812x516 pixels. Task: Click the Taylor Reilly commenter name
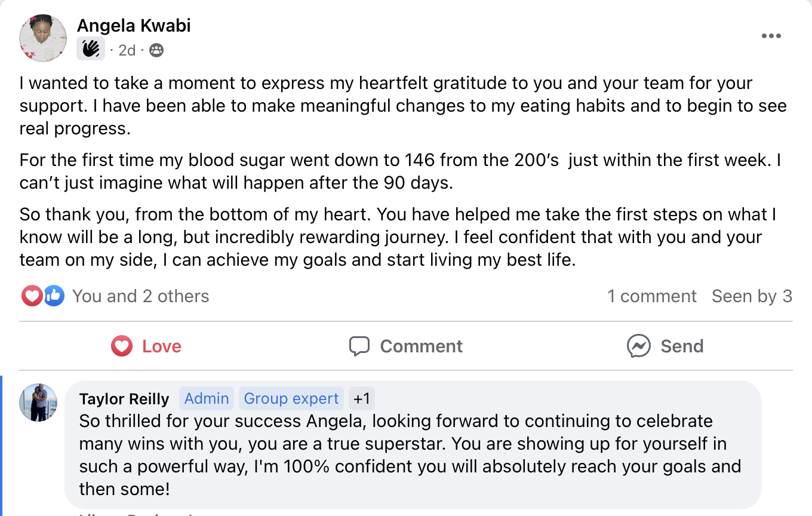pyautogui.click(x=124, y=399)
